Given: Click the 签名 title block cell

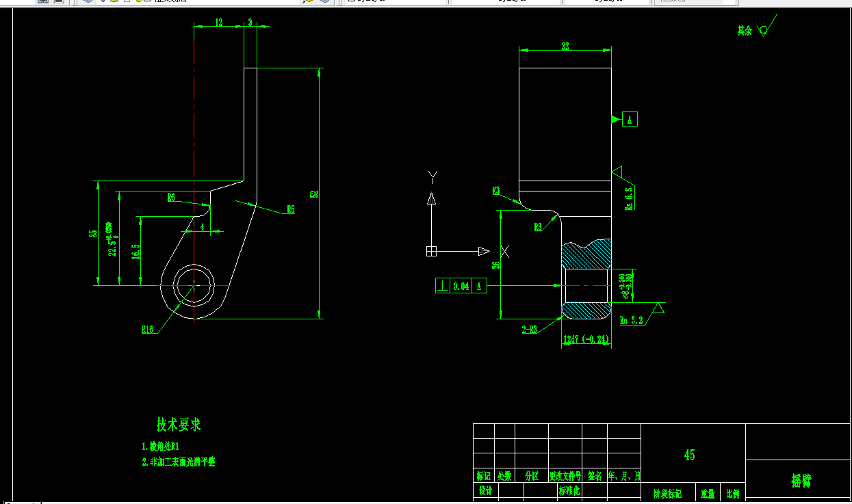Looking at the screenshot, I should (x=595, y=476).
